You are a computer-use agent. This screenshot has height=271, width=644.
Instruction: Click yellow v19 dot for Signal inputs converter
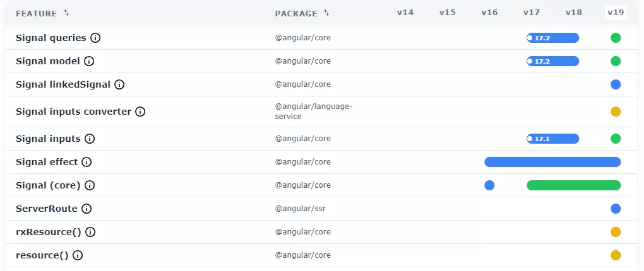[x=615, y=112]
